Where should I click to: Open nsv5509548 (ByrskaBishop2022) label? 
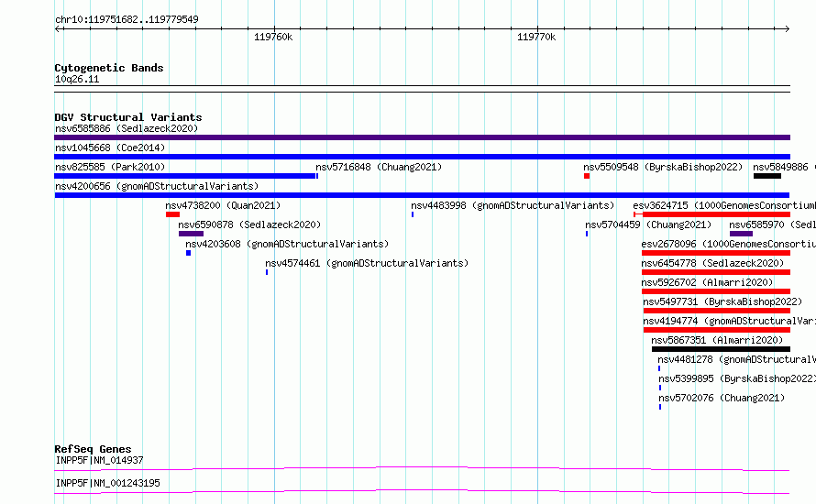pos(663,167)
